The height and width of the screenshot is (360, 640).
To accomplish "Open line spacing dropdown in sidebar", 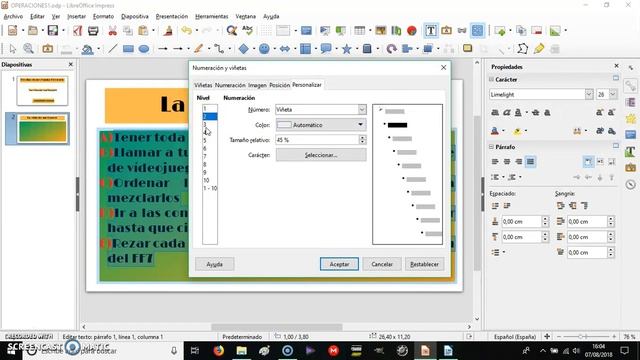I will tap(504, 252).
